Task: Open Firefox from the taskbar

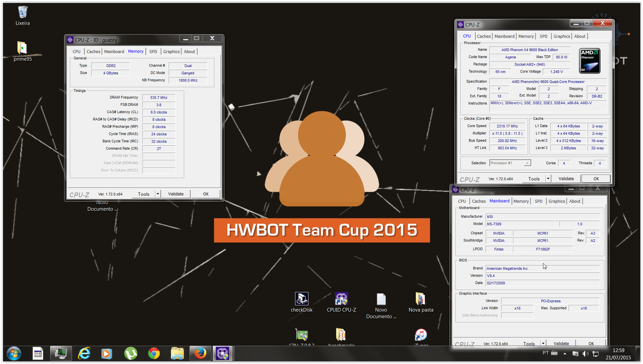Action: click(x=200, y=354)
